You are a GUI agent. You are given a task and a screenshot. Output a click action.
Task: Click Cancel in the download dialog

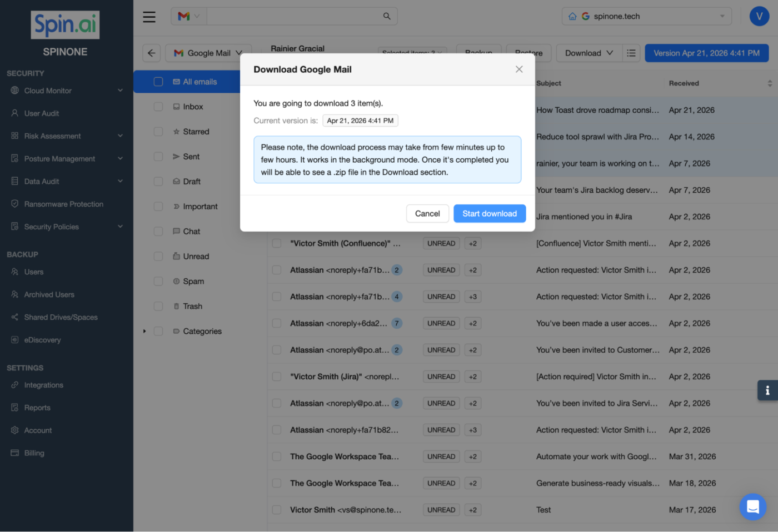(427, 213)
